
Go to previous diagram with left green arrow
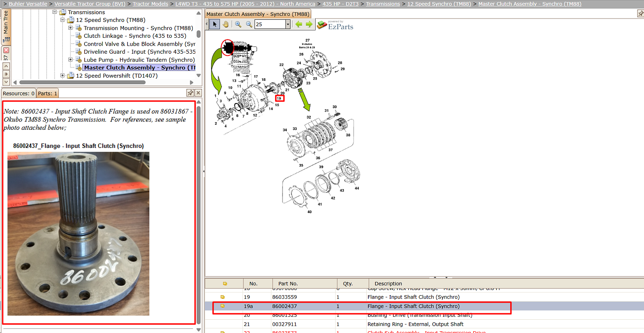pyautogui.click(x=299, y=24)
